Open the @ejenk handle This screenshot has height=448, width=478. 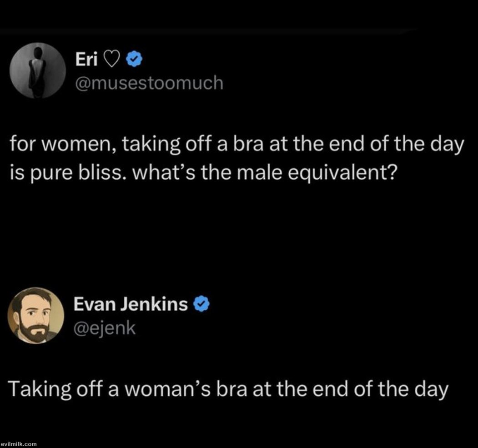pyautogui.click(x=105, y=327)
